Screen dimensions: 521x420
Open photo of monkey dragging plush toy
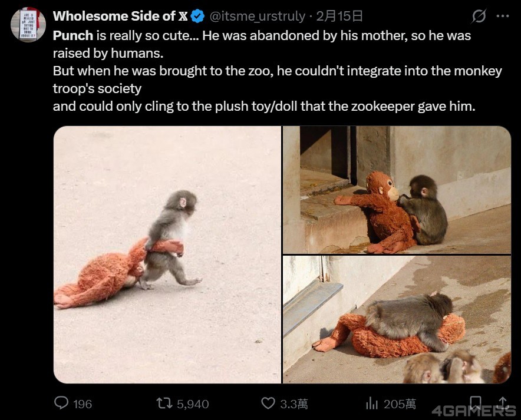point(167,254)
